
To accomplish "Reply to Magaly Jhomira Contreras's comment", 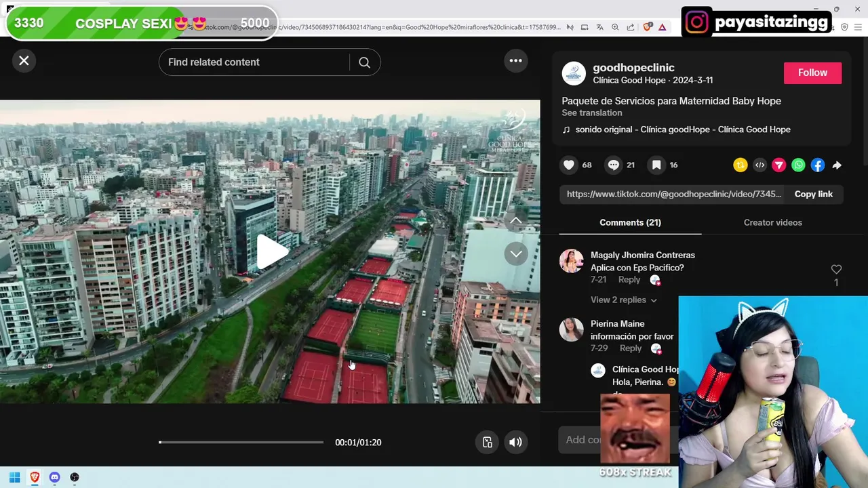I will coord(629,280).
